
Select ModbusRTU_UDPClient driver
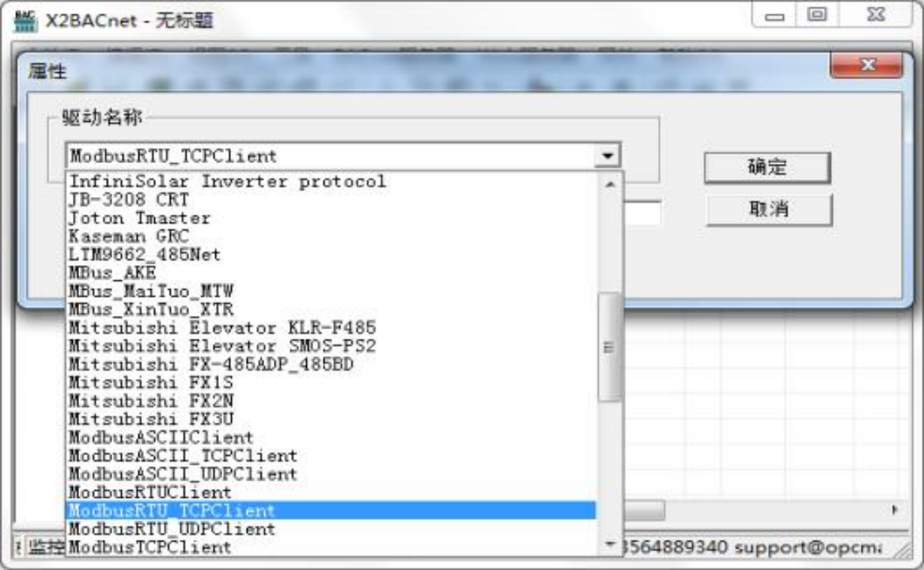[x=331, y=529]
